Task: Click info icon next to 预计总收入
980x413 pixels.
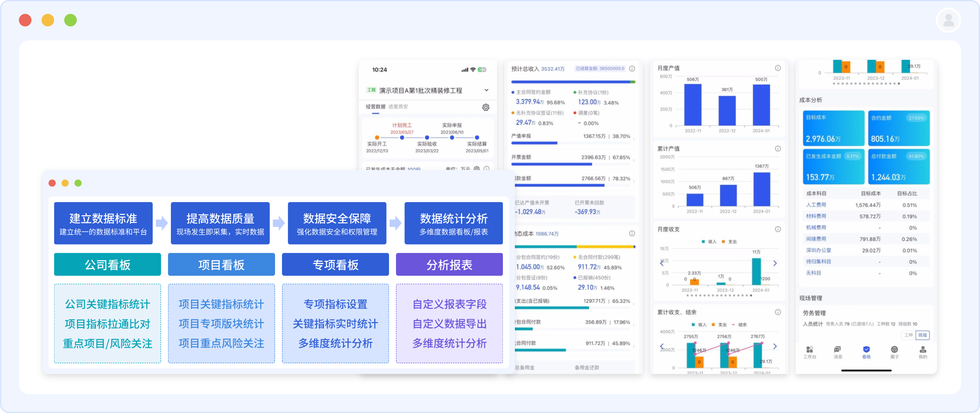Action: (x=632, y=69)
